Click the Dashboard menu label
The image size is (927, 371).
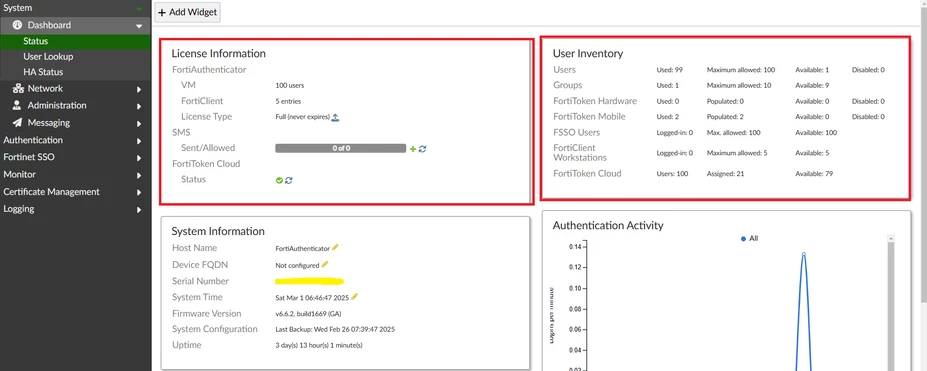coord(49,25)
